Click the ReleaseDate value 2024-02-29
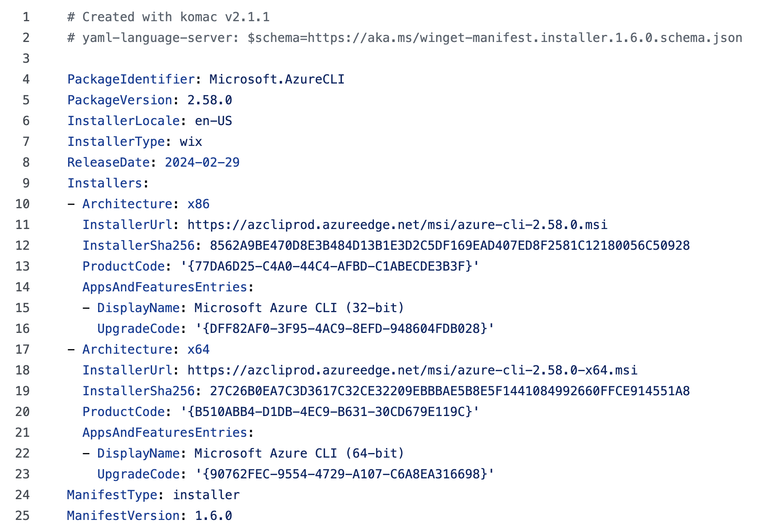This screenshot has width=757, height=532. pos(202,163)
